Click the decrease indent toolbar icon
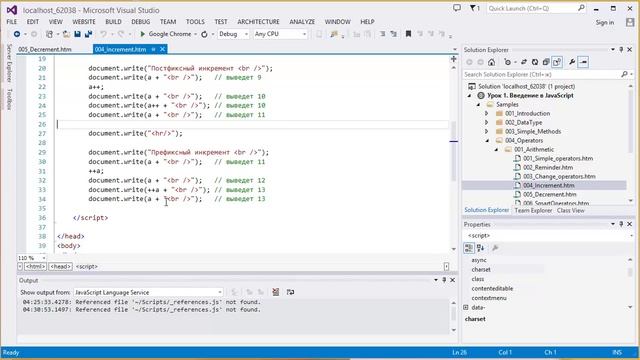640x360 pixels. pos(382,34)
